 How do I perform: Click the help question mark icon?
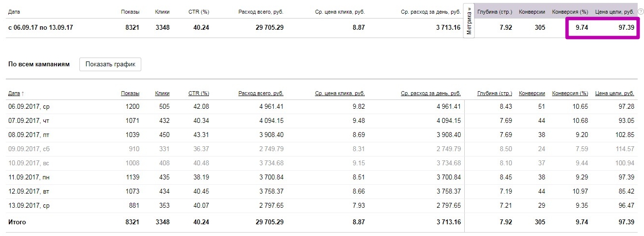(641, 11)
